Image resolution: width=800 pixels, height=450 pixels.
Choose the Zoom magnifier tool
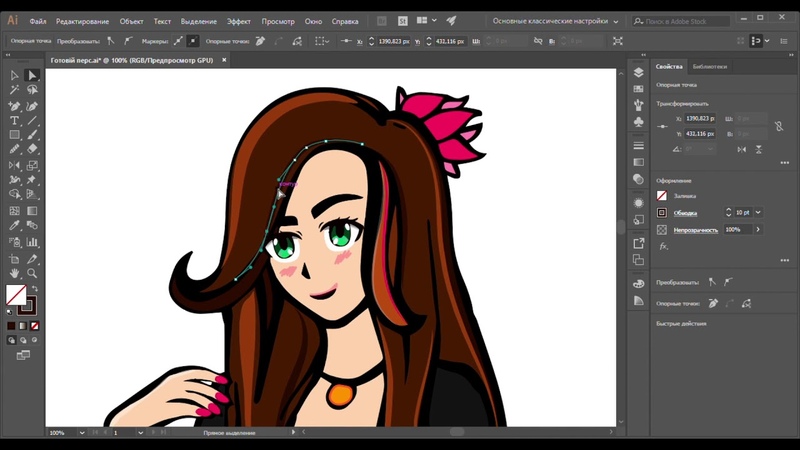coord(32,272)
